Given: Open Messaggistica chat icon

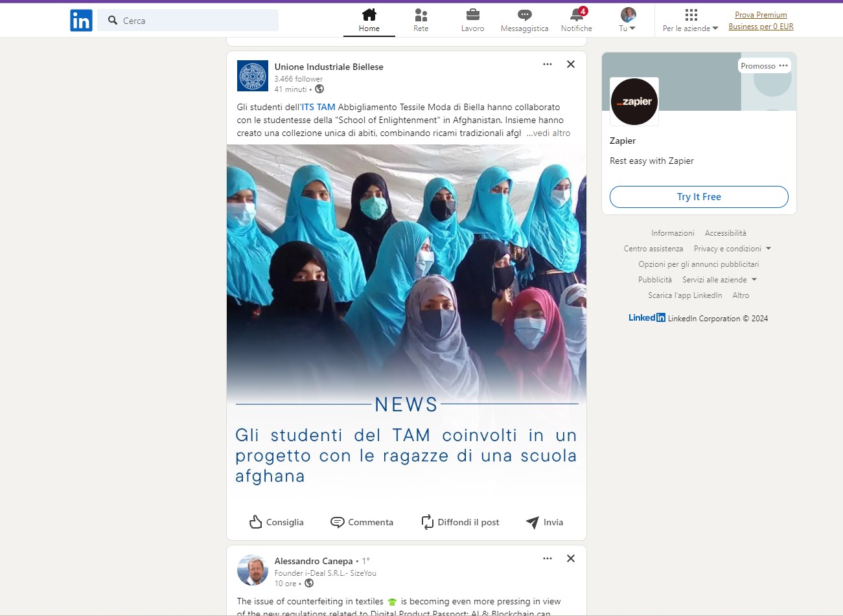Looking at the screenshot, I should pos(524,15).
